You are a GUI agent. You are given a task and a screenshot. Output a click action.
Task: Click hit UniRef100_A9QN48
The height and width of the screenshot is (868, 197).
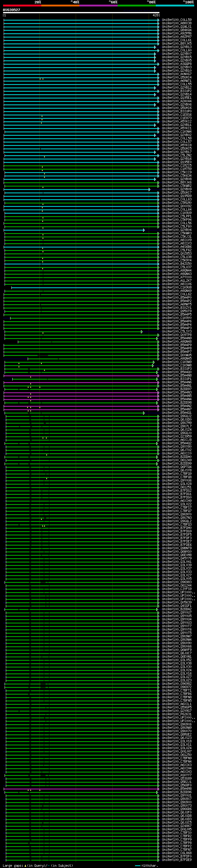click(177, 342)
